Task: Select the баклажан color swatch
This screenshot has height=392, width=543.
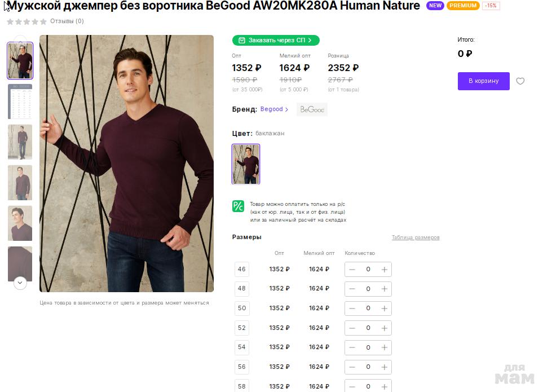Action: click(x=246, y=164)
